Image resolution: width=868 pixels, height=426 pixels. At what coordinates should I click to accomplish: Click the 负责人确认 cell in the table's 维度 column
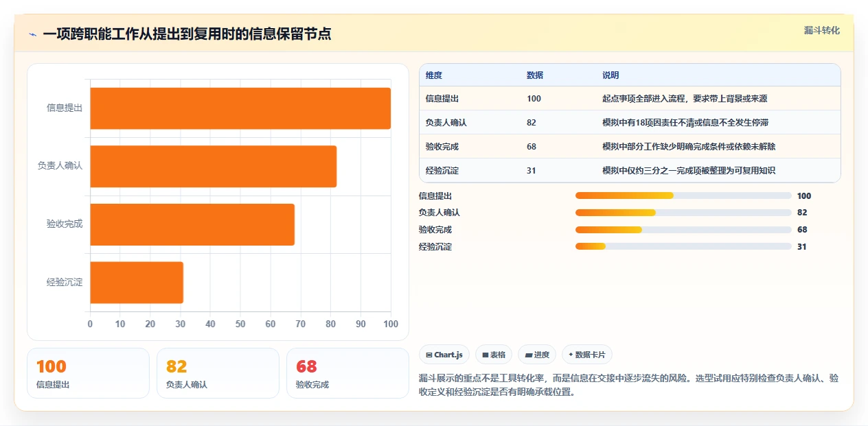pyautogui.click(x=446, y=123)
